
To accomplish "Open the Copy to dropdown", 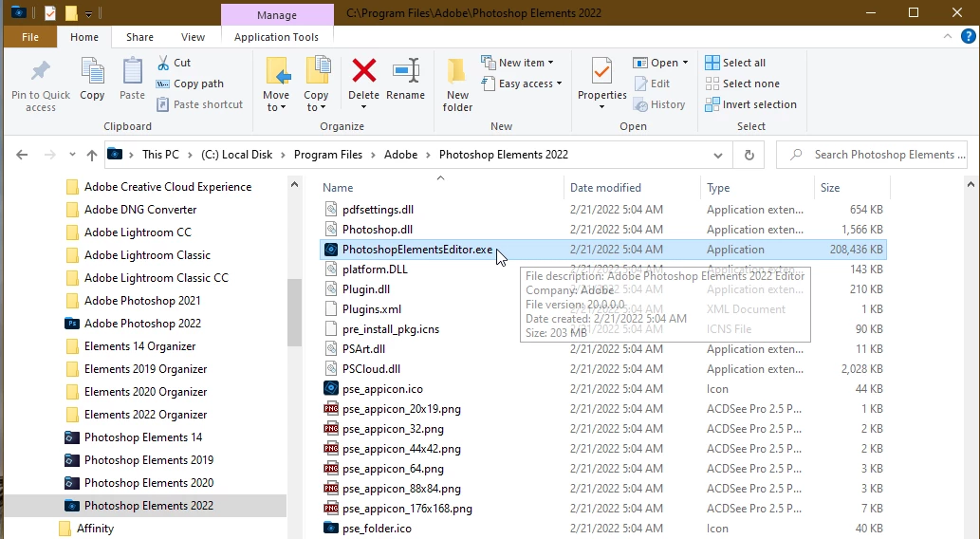I will 316,102.
